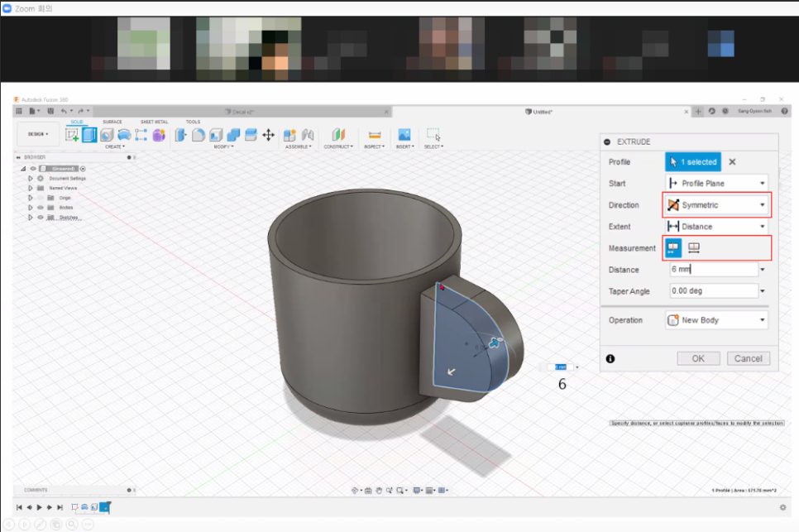The height and width of the screenshot is (532, 799).
Task: Redo the last action
Action: point(80,111)
